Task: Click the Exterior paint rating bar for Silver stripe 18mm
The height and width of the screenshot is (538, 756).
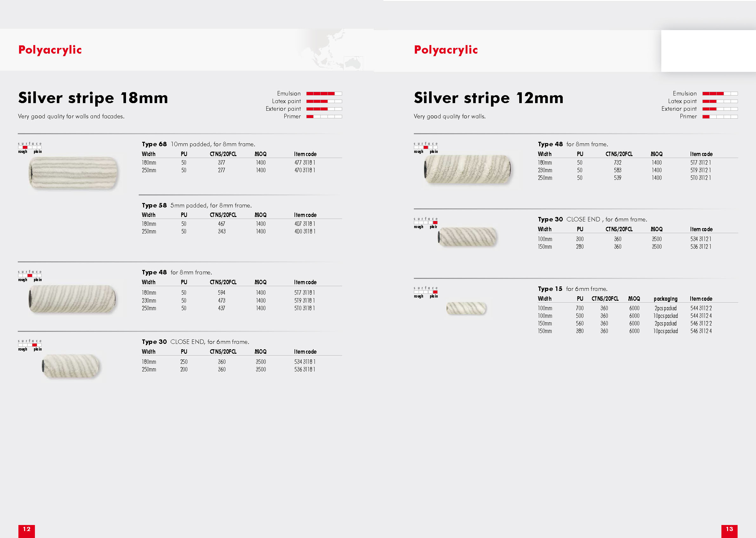Action: (324, 109)
